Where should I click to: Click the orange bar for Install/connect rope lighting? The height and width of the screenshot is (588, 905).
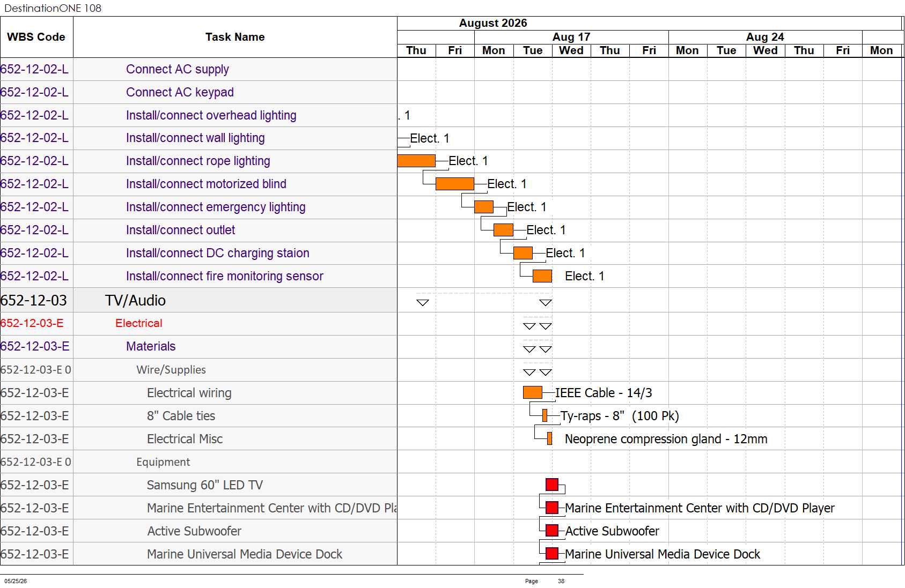(416, 161)
